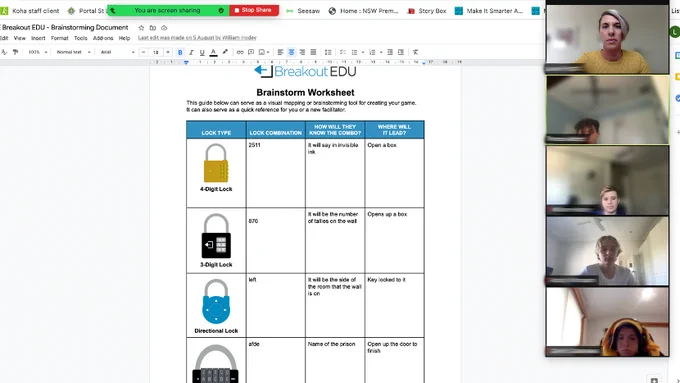The height and width of the screenshot is (383, 680).
Task: Click the bulleted list icon
Action: coord(354,52)
